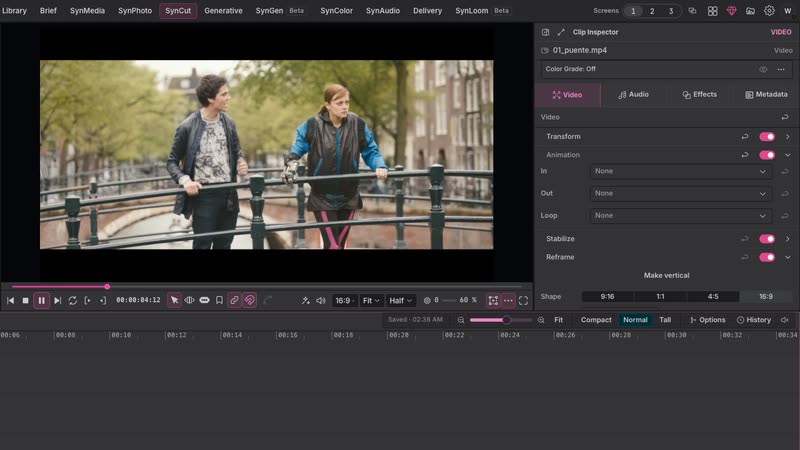
Task: Switch to screen 2
Action: (x=652, y=11)
